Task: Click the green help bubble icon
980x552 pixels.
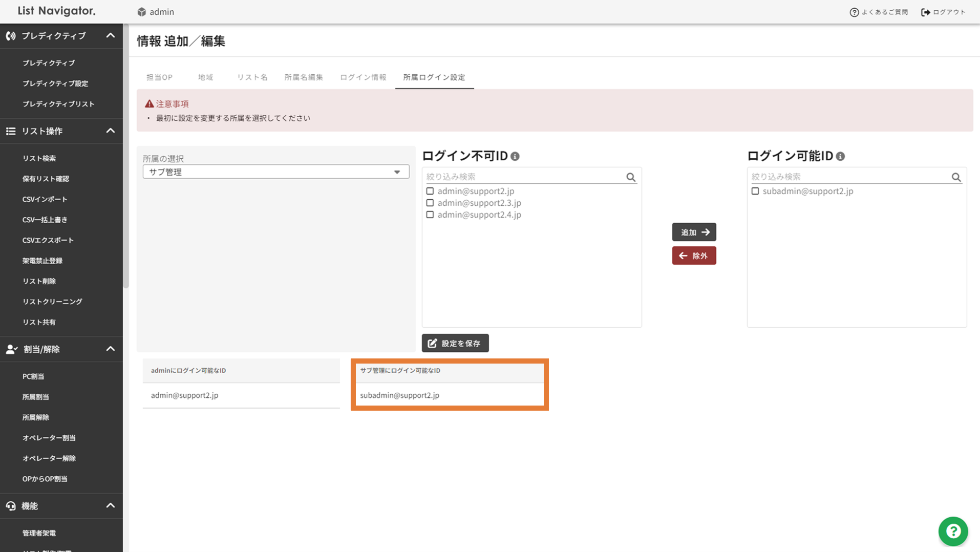Action: click(x=953, y=531)
